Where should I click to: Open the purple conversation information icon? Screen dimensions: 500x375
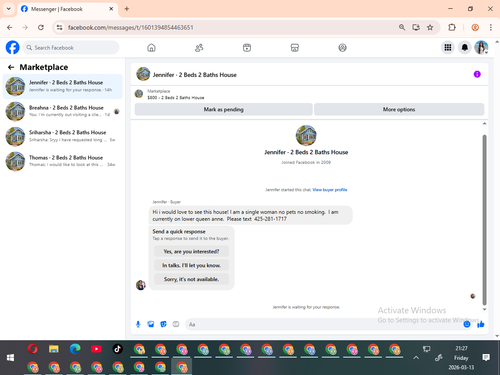477,74
